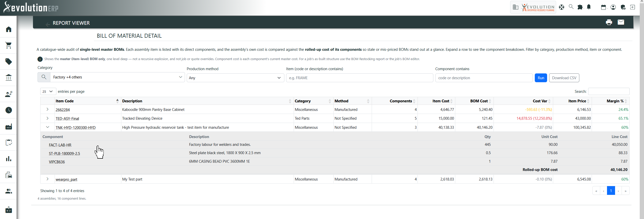Focus the Component contains input field
Viewport: 644px width, 219px height.
484,78
